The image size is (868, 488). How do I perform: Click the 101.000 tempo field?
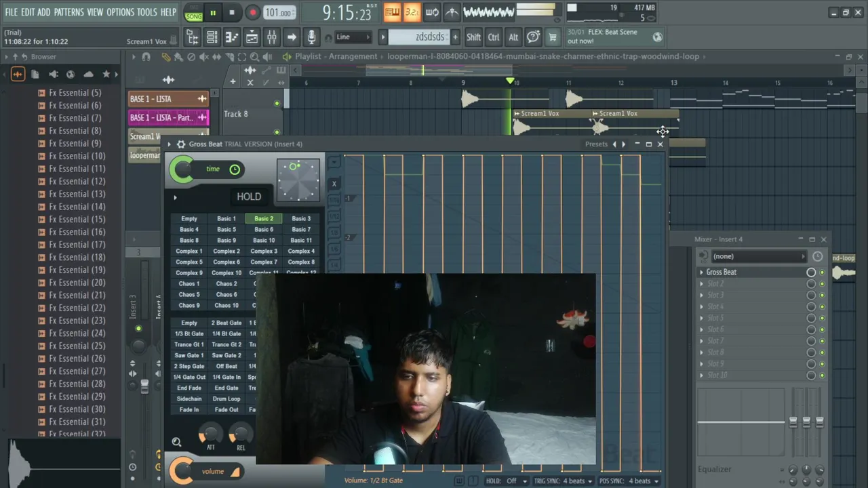(279, 13)
